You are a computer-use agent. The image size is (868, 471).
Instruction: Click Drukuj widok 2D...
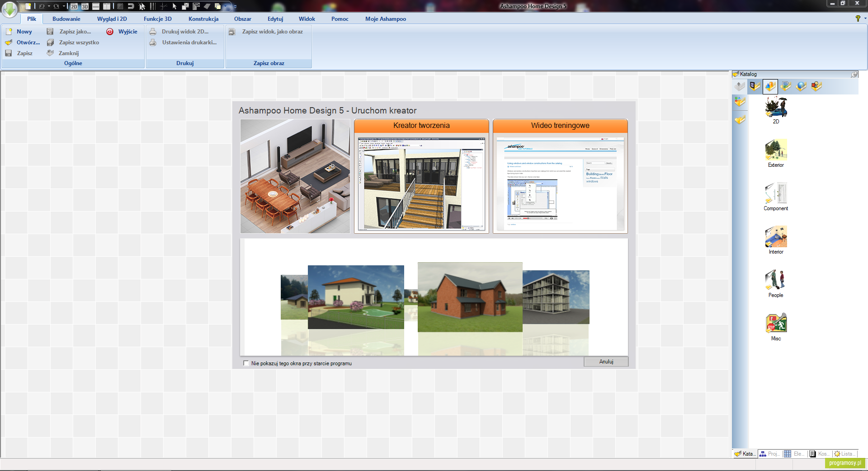[x=179, y=32]
